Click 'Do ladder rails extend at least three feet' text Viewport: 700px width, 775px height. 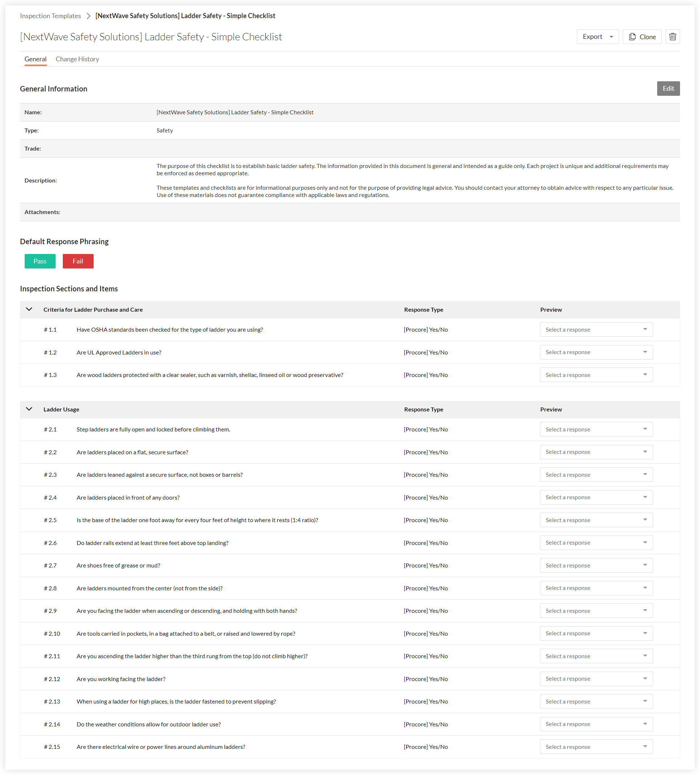[x=152, y=543]
